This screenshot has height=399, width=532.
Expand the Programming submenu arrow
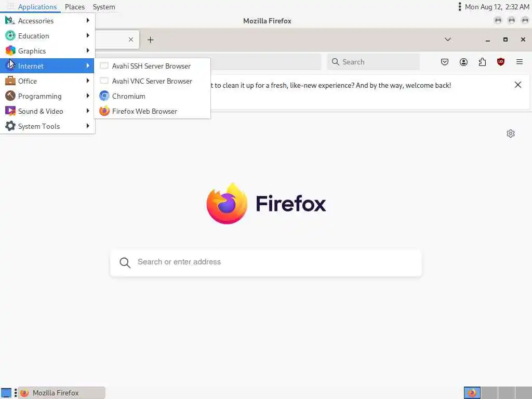click(88, 96)
